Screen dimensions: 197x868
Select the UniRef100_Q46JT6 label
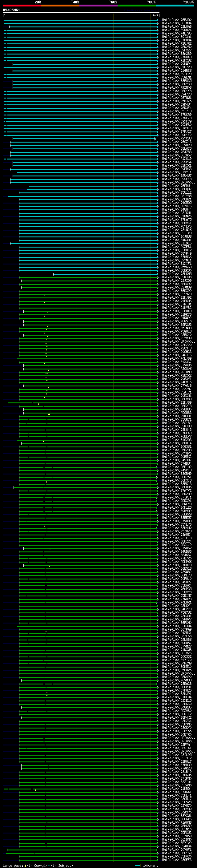pos(177,355)
